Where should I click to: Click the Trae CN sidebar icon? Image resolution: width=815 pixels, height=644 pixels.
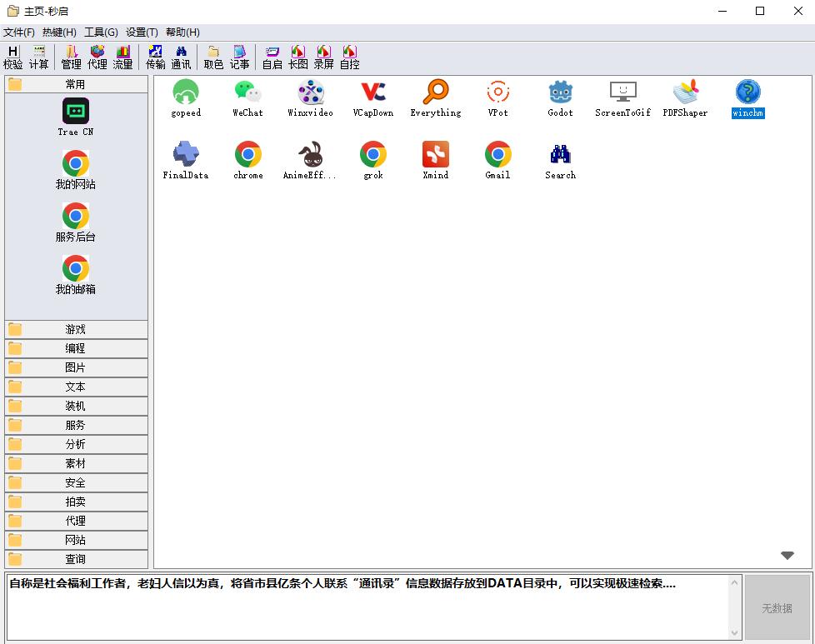pos(75,112)
